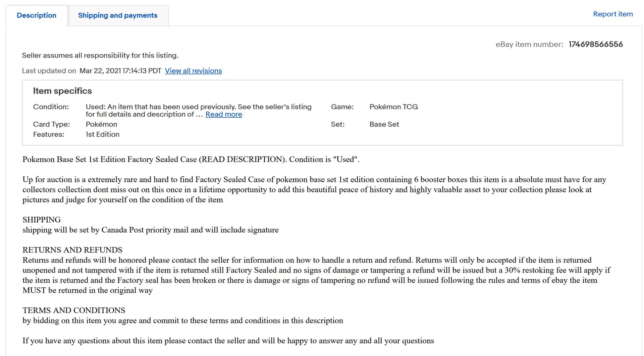
Task: Click the Condition label in Item specifics
Action: coord(51,107)
